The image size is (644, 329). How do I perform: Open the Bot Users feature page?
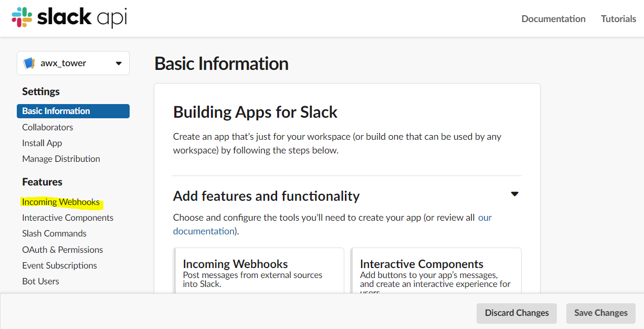tap(40, 281)
